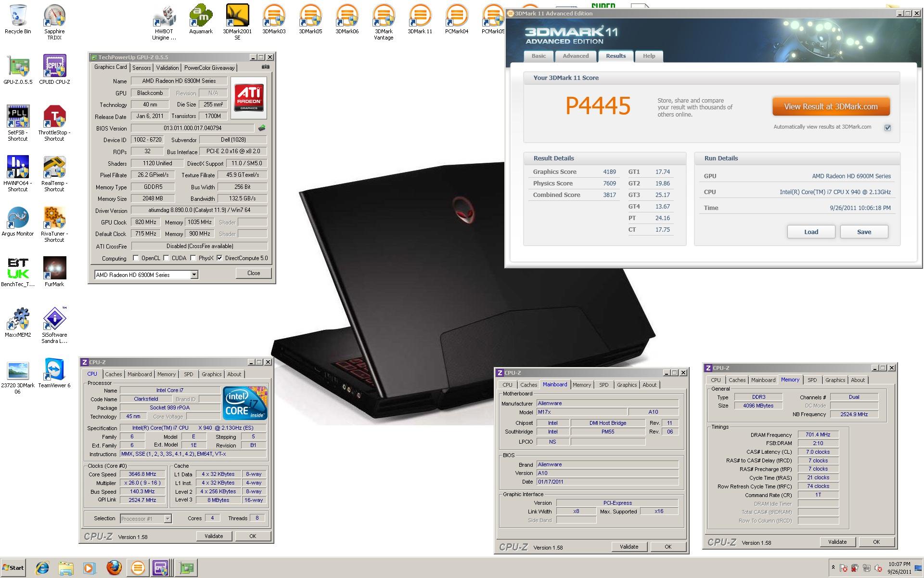Toggle PhysX checkbox in GPU-Z
Viewport: 924px width, 578px height.
193,258
